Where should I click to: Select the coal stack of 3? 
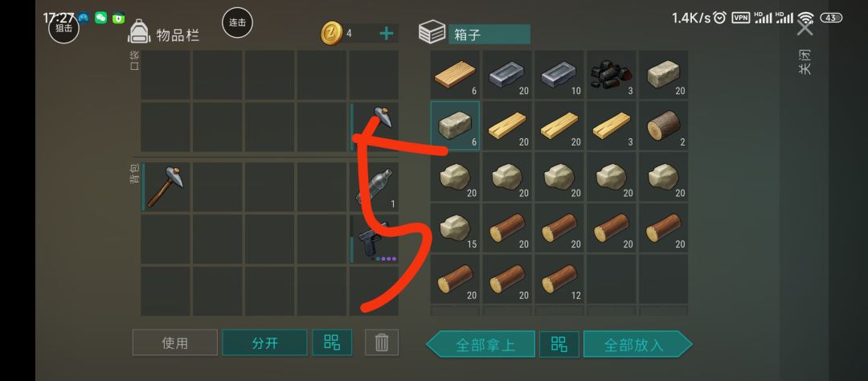(611, 75)
